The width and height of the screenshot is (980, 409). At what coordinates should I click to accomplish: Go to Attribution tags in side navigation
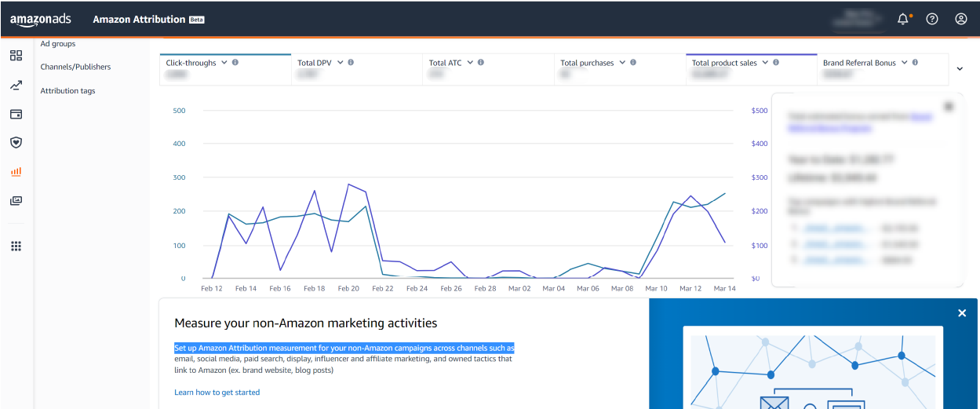pos(67,91)
